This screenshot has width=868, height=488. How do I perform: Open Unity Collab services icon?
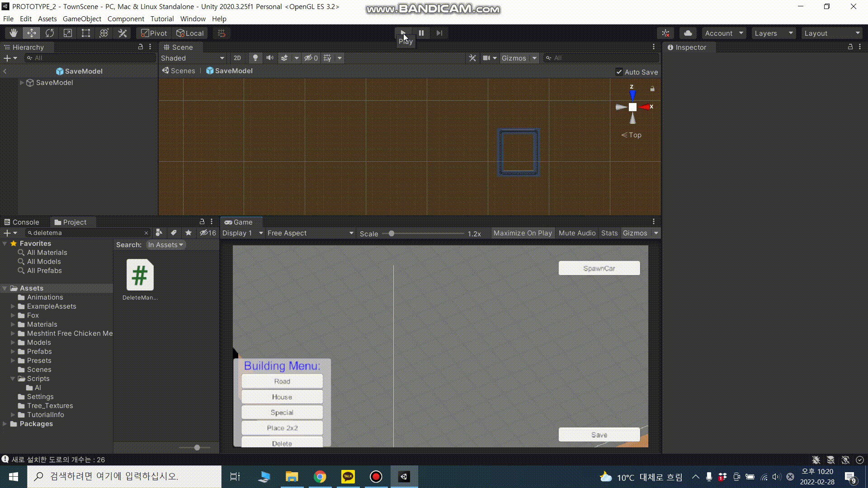[665, 33]
